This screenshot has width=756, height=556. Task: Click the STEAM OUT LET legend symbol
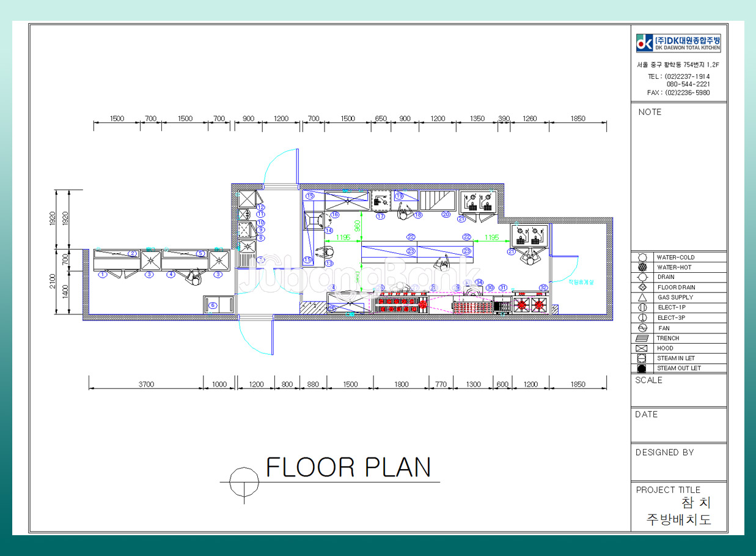pyautogui.click(x=642, y=368)
